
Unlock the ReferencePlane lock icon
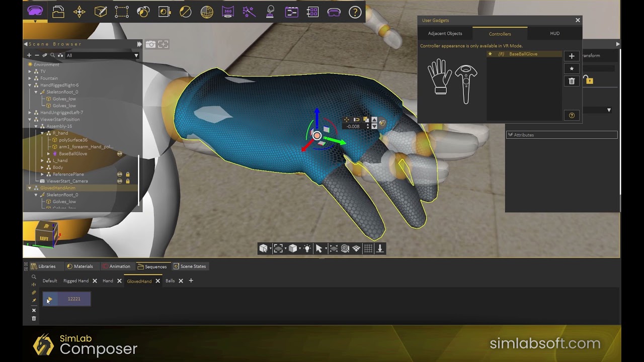coord(128,174)
